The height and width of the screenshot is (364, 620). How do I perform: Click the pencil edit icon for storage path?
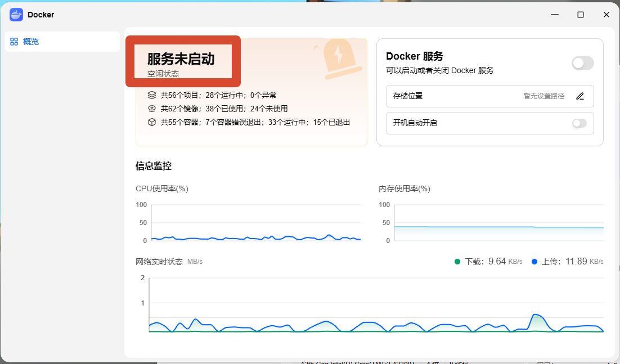click(580, 96)
